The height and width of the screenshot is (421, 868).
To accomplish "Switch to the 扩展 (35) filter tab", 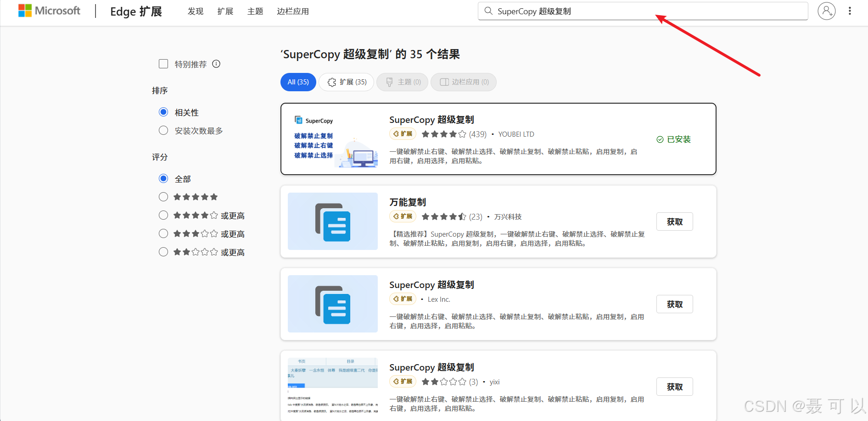I will [x=347, y=82].
